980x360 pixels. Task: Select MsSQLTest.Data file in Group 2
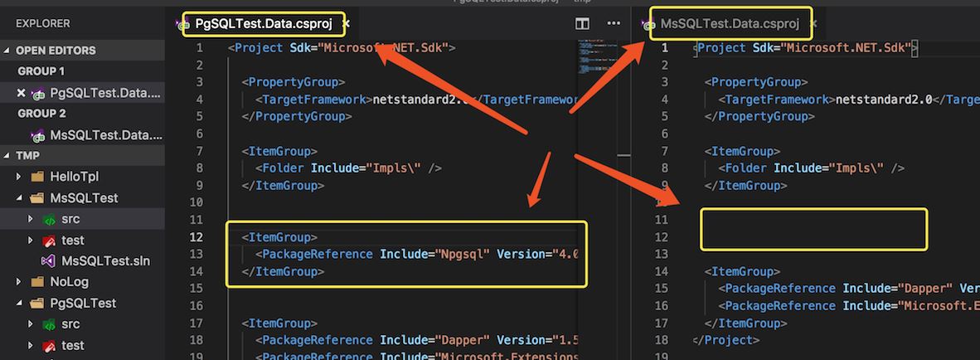[105, 135]
